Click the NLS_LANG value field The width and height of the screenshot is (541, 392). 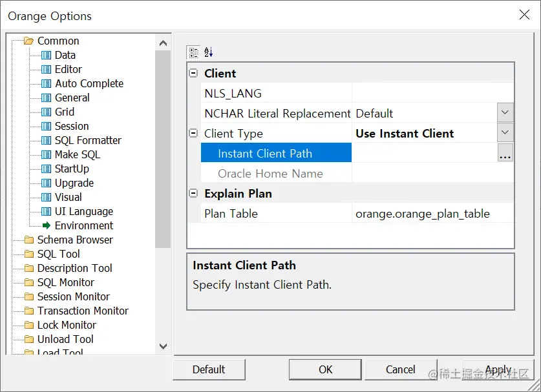(432, 93)
